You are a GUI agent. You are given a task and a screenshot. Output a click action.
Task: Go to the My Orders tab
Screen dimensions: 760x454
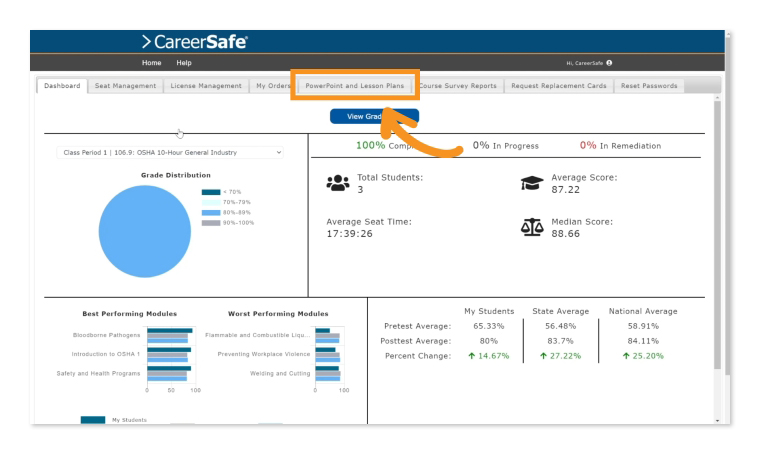click(271, 86)
